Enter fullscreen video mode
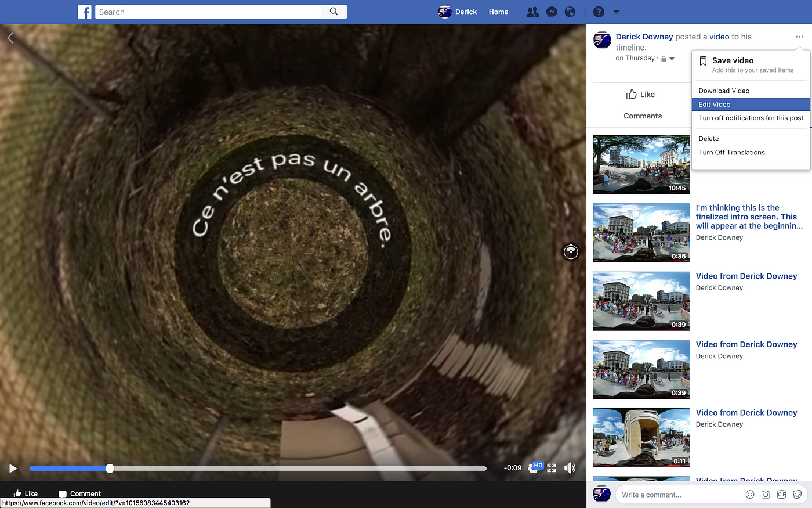Image resolution: width=812 pixels, height=508 pixels. pos(552,468)
